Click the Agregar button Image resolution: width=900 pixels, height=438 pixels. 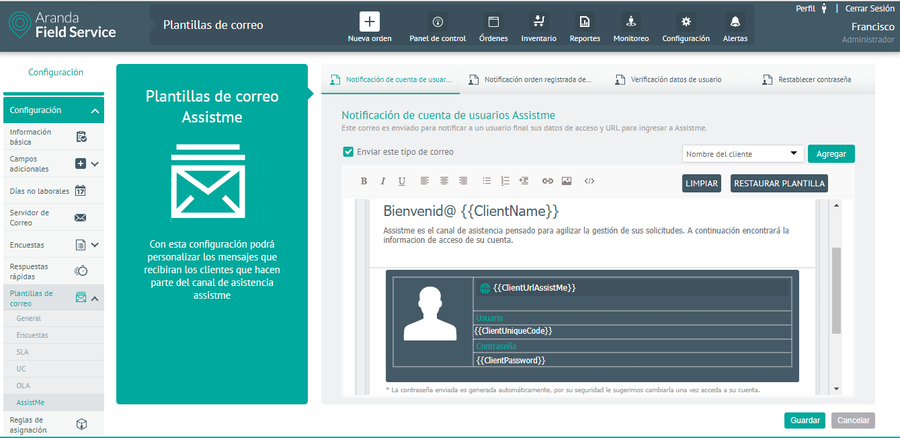click(831, 154)
